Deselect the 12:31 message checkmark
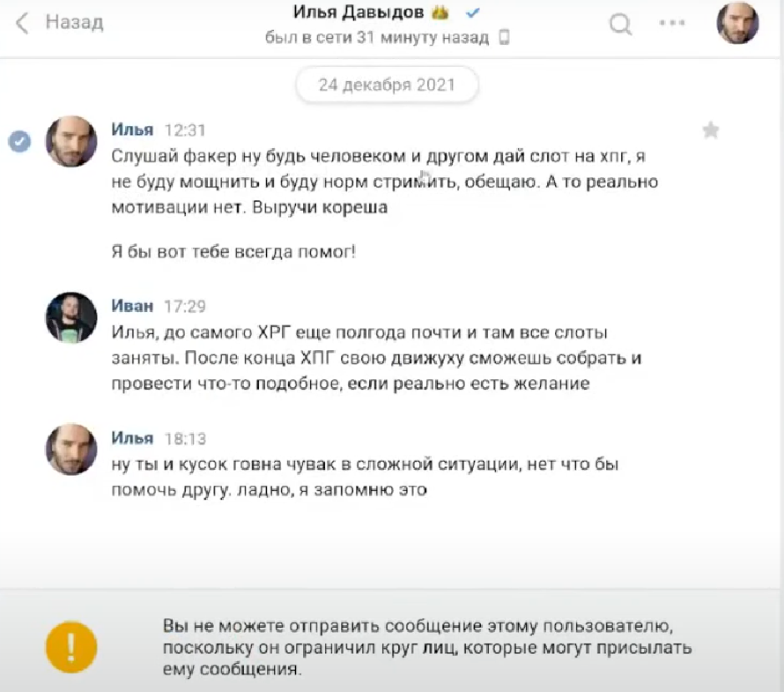The height and width of the screenshot is (692, 784). click(19, 141)
